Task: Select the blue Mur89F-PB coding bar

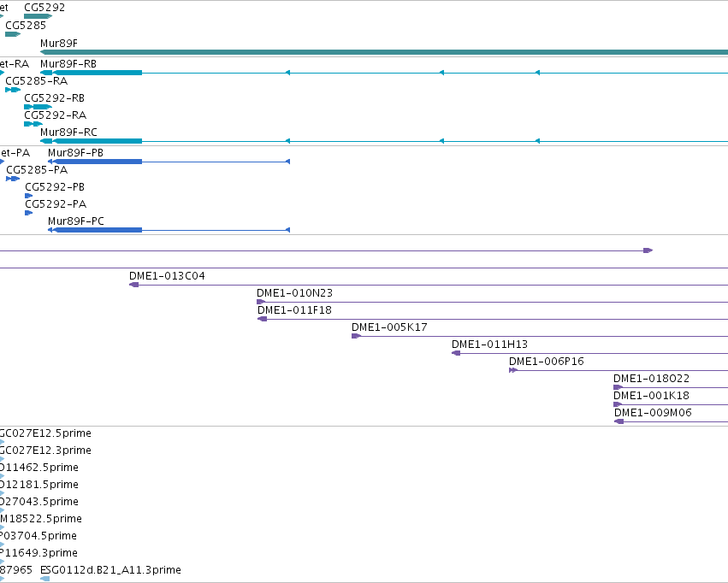Action: pos(98,162)
